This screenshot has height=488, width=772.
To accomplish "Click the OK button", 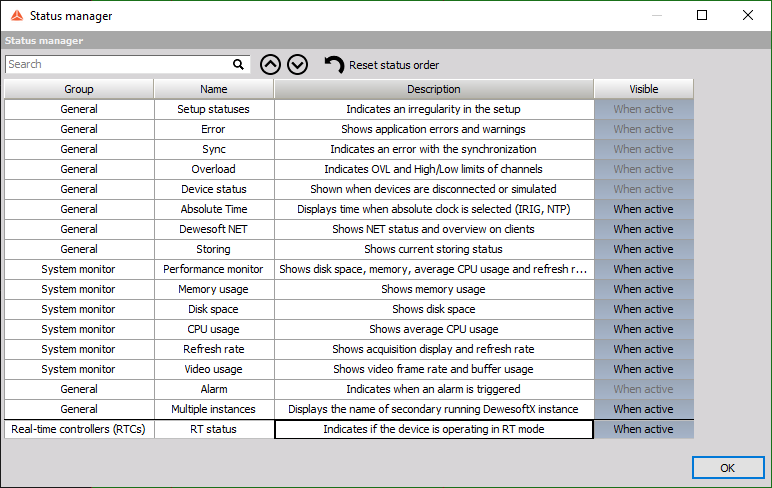I will pyautogui.click(x=728, y=468).
